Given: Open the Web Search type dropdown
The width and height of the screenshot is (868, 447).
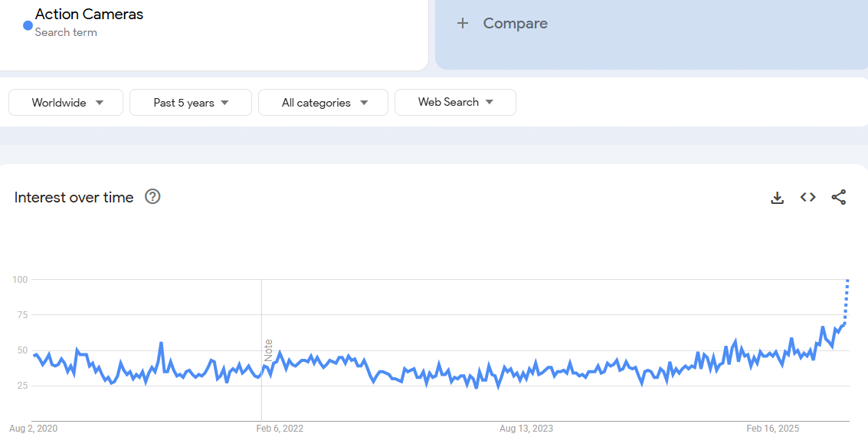Looking at the screenshot, I should pos(455,102).
